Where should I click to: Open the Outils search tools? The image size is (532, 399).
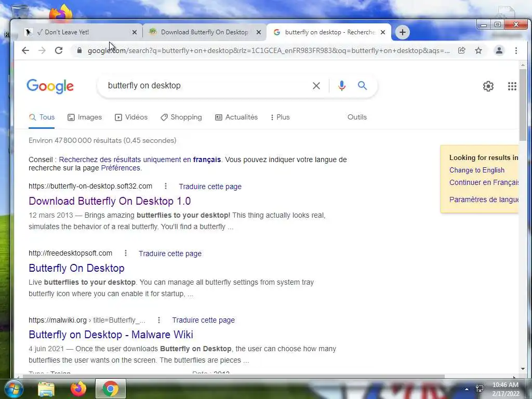pyautogui.click(x=357, y=117)
